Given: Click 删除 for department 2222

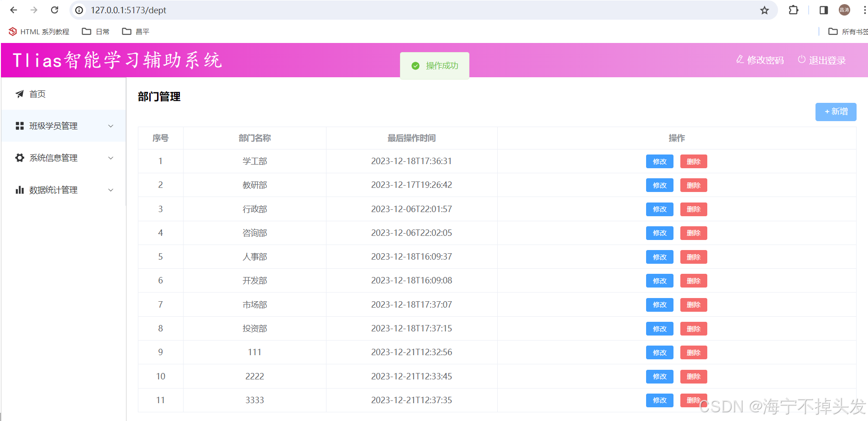Looking at the screenshot, I should [x=694, y=377].
